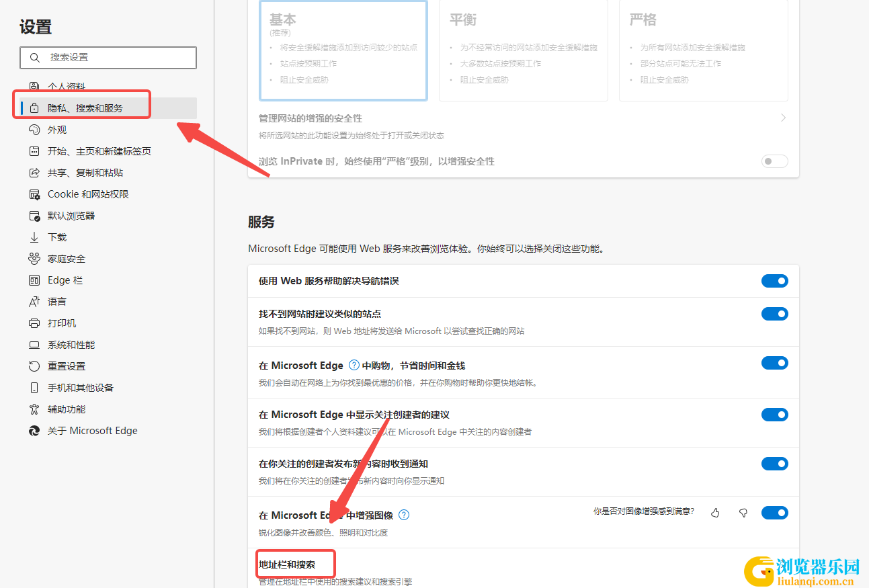The image size is (869, 588).
Task: Click the Reset settings icon
Action: [x=34, y=366]
